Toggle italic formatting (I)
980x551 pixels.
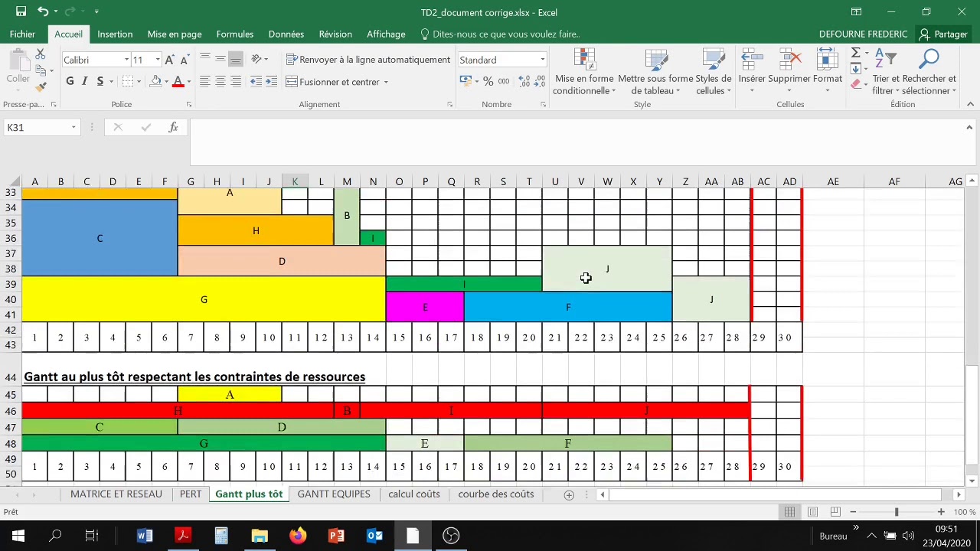click(85, 81)
